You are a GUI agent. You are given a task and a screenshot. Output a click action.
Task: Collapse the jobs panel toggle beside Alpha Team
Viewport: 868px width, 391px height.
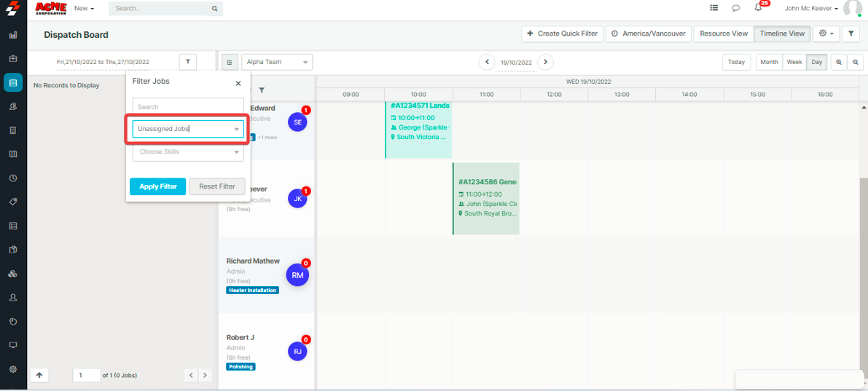(230, 63)
